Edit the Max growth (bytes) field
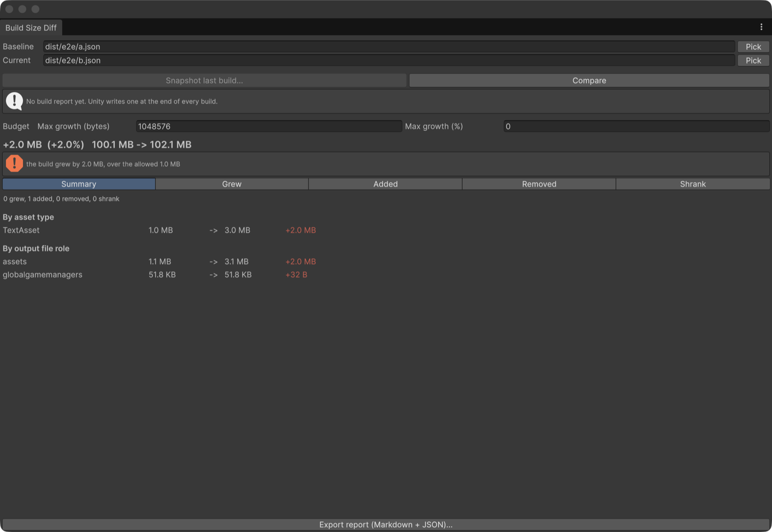This screenshot has width=772, height=532. pyautogui.click(x=269, y=126)
